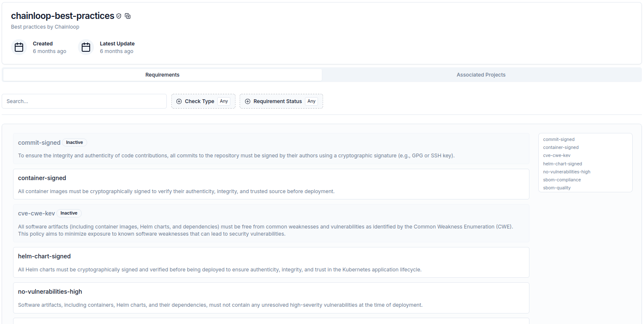Click the calendar icon beside Latest Update

click(x=86, y=47)
